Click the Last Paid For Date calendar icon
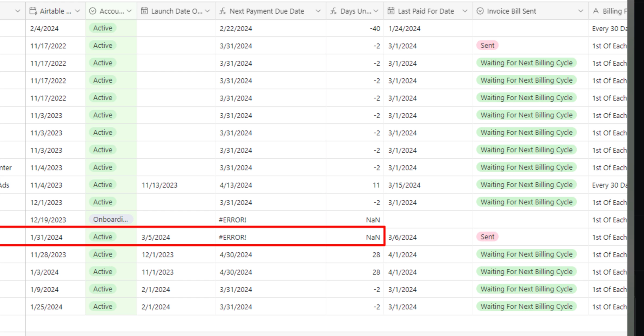The height and width of the screenshot is (336, 644). point(391,11)
